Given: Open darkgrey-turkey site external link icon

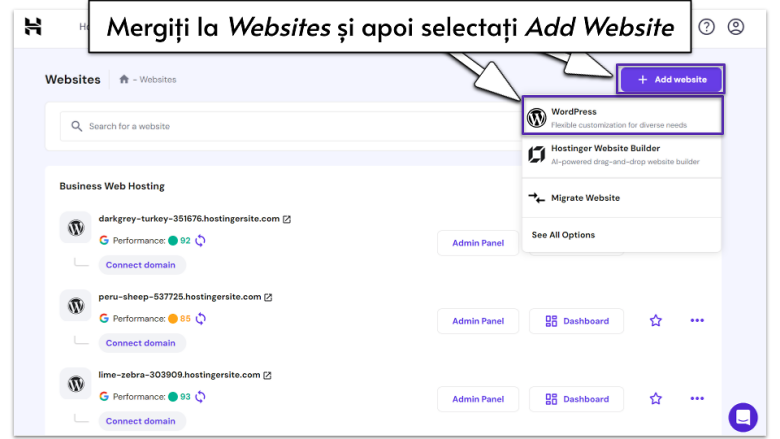Looking at the screenshot, I should [x=287, y=219].
